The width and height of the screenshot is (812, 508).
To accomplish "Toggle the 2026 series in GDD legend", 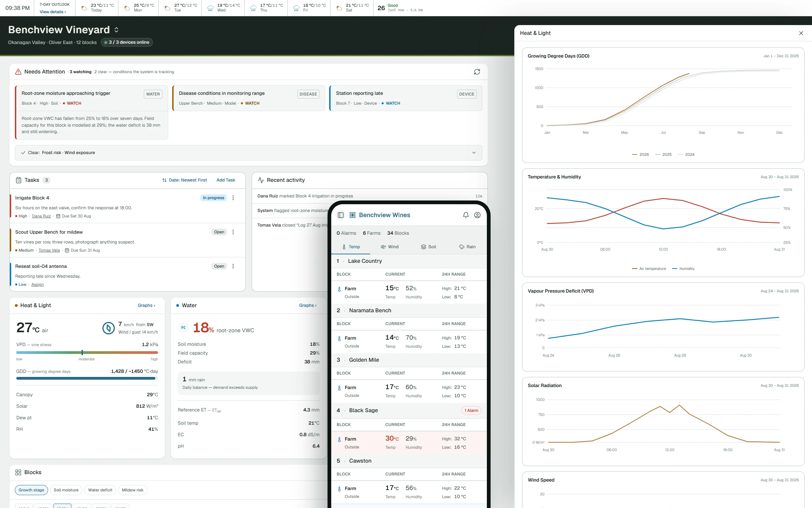I will (640, 154).
